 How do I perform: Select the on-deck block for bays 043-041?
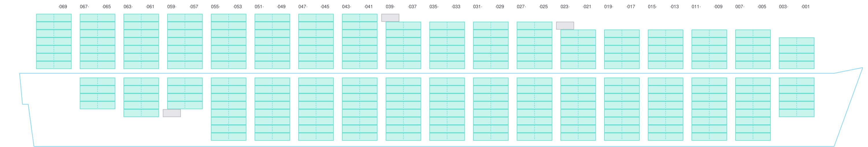coord(360,41)
